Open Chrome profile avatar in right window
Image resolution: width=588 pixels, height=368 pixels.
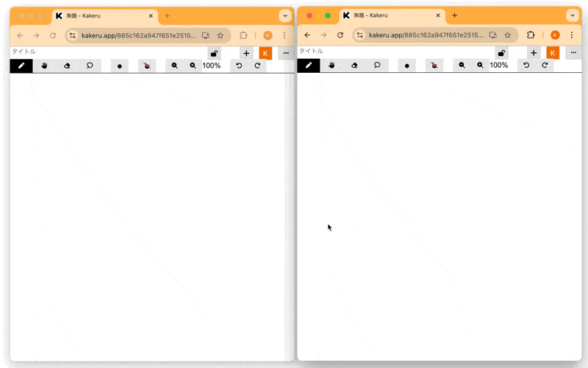(555, 35)
